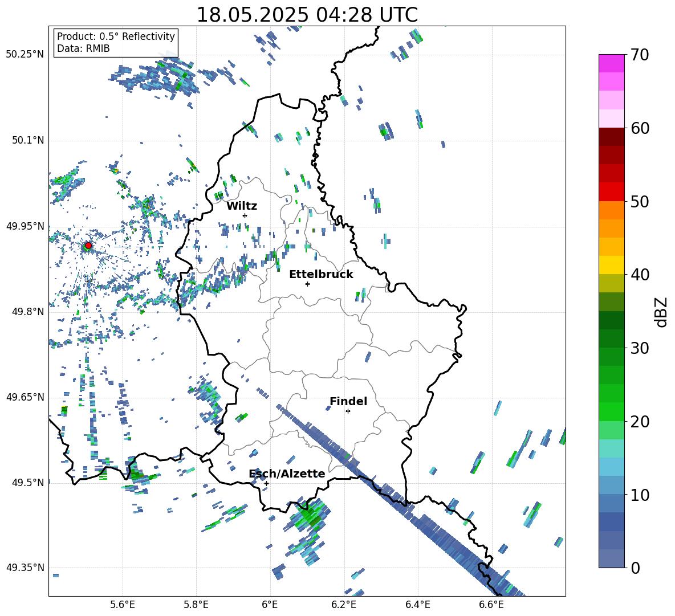675x616 pixels.
Task: Click the 6.4°E longitude label
Action: [x=417, y=605]
